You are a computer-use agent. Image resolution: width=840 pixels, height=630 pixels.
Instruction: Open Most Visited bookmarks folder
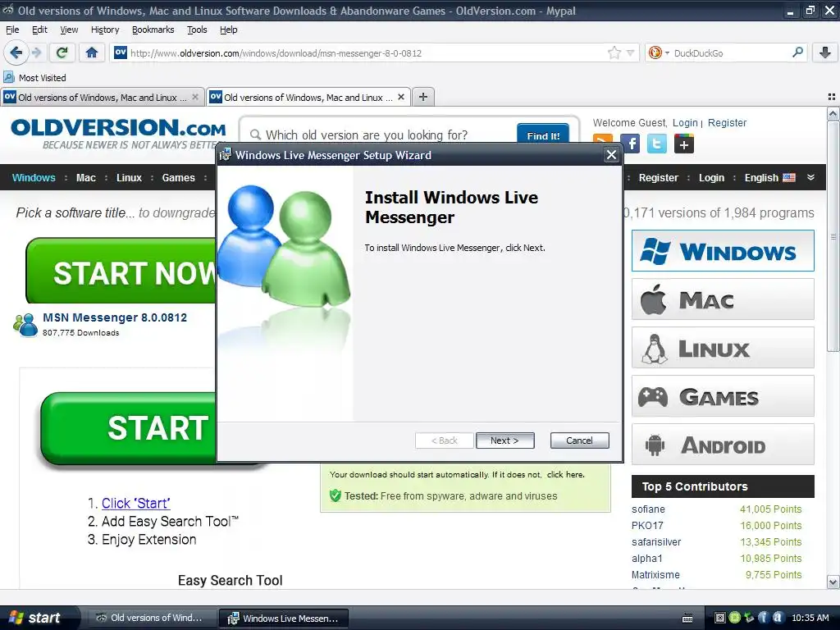34,78
